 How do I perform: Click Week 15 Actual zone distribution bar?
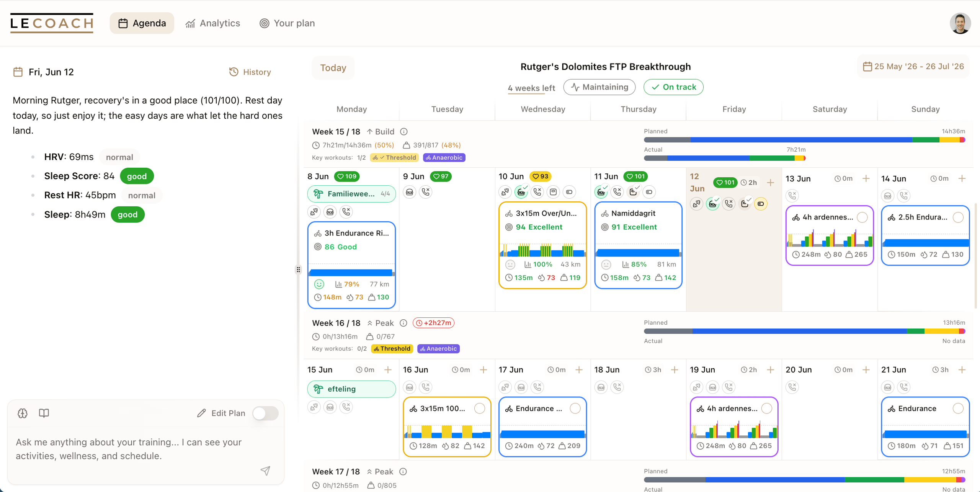coord(725,158)
